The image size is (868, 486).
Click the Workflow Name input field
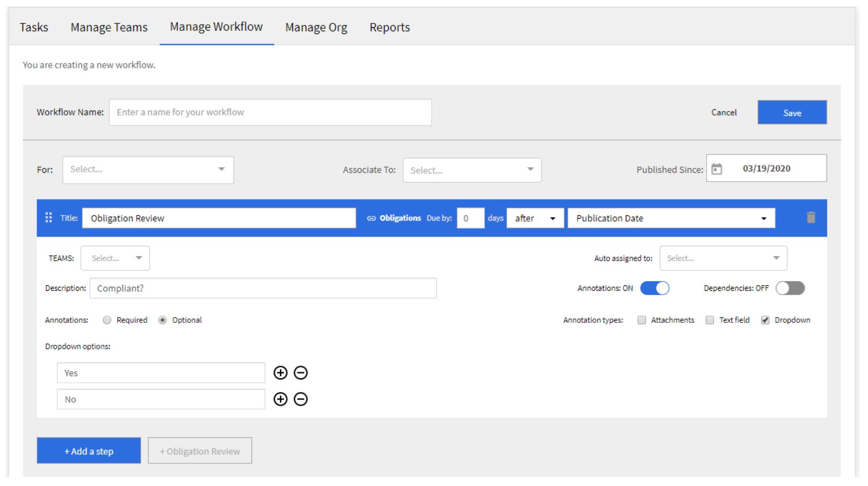coord(270,112)
